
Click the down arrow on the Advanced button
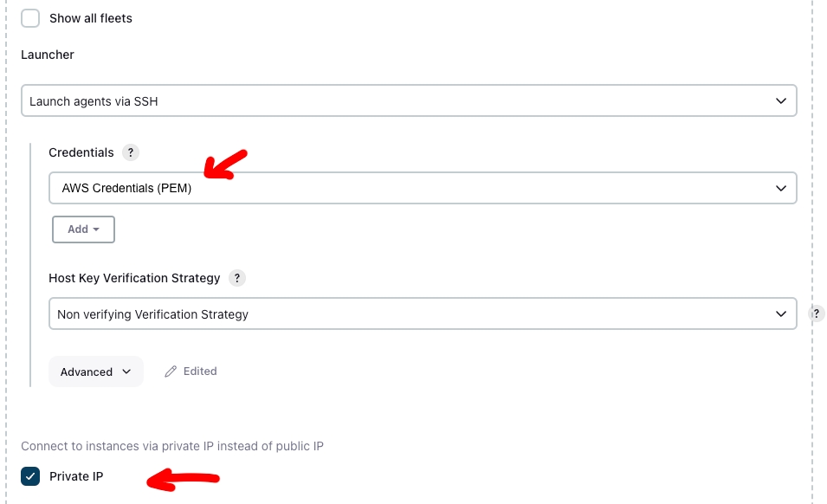(126, 372)
